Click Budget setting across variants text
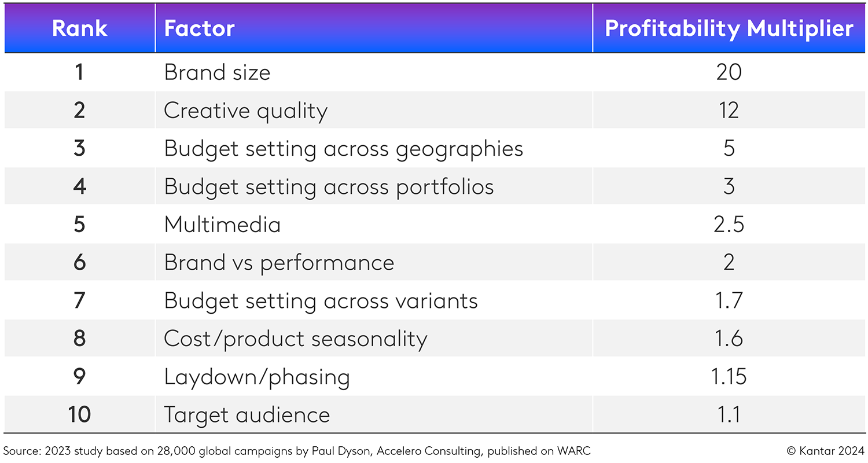The height and width of the screenshot is (463, 868). pos(321,301)
